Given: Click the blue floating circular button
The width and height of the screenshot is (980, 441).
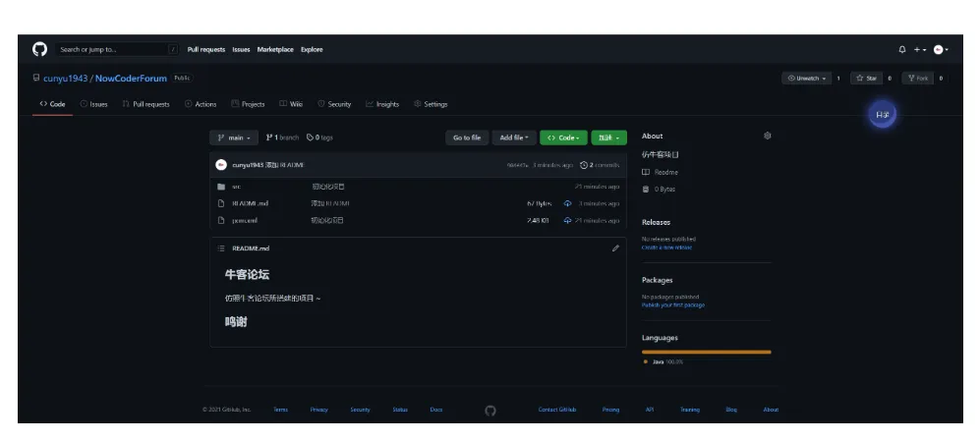Looking at the screenshot, I should pos(882,115).
